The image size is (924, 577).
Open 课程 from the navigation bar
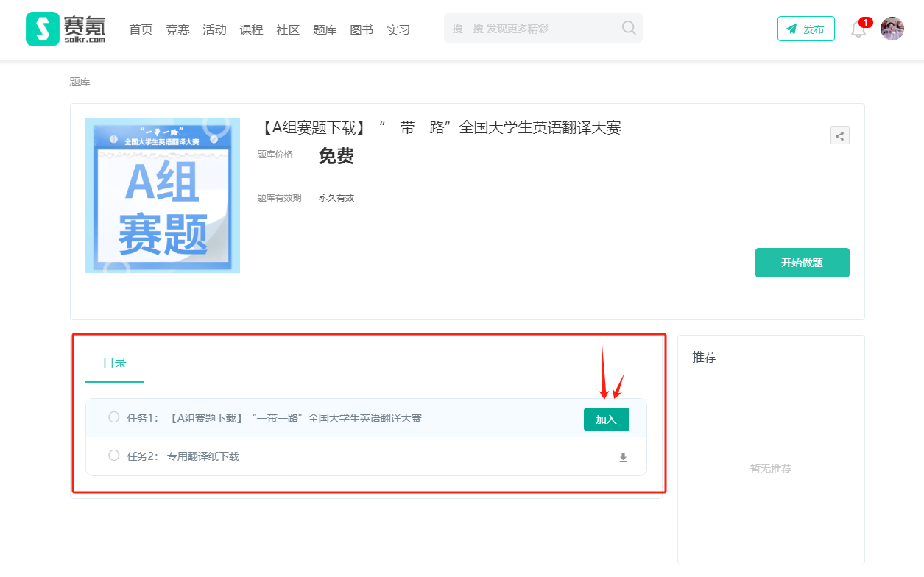coord(251,29)
